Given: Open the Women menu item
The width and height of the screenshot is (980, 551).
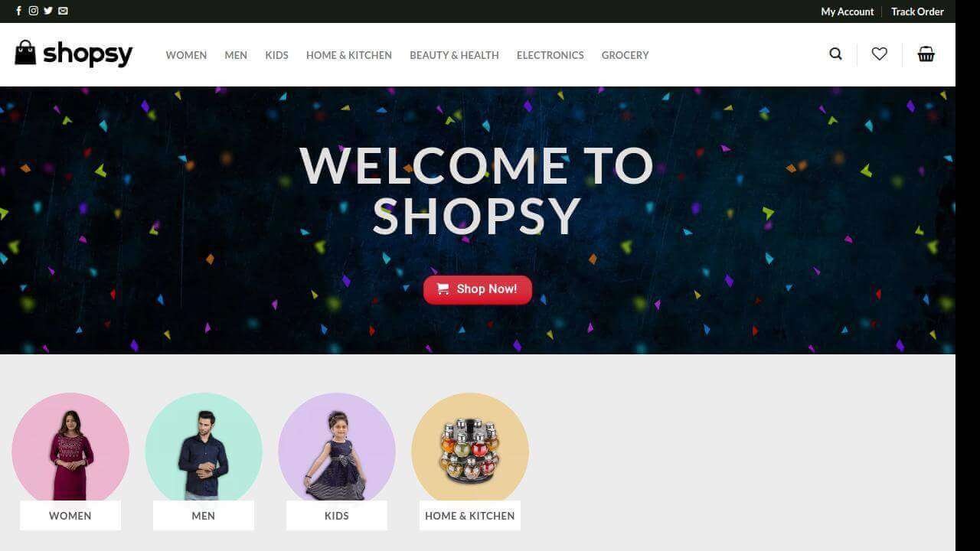Looking at the screenshot, I should [x=186, y=55].
